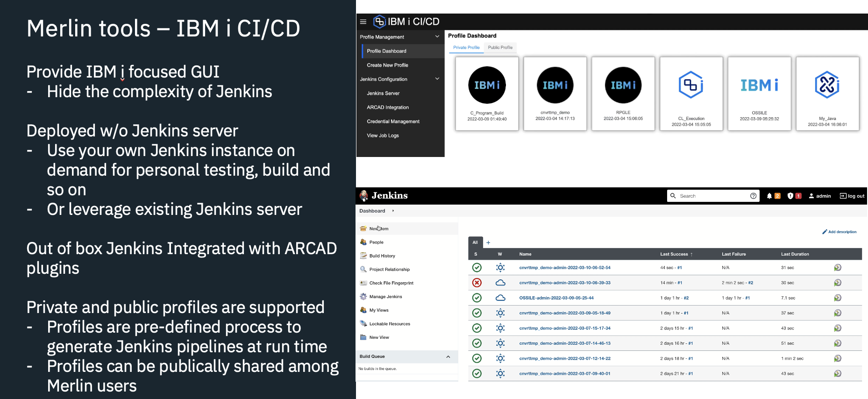Viewport: 868px width, 399px height.
Task: Click the sunny weather icon for cnvrttmp_demo-admin-2022-03-07-12-14-22
Action: pyautogui.click(x=500, y=358)
